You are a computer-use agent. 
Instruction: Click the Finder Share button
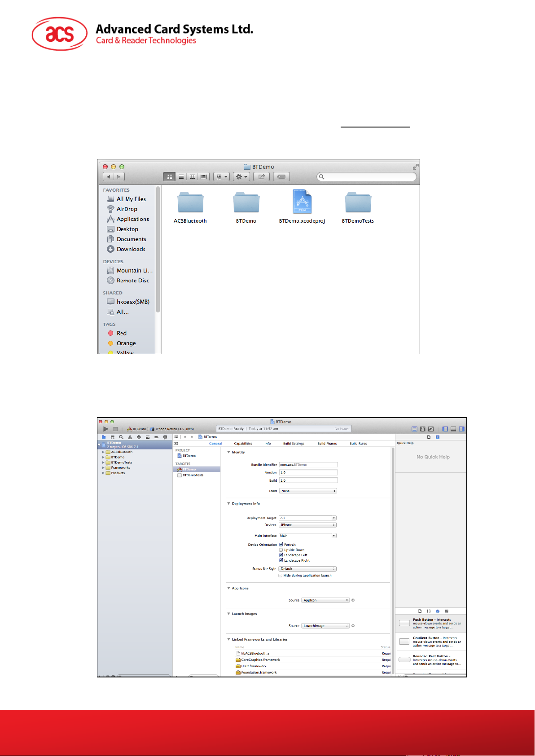coord(261,177)
